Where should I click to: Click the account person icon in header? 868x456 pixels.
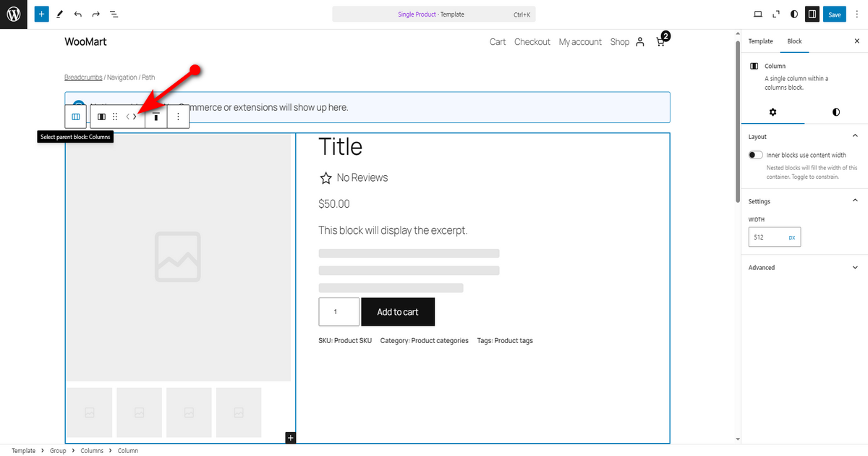click(x=640, y=42)
